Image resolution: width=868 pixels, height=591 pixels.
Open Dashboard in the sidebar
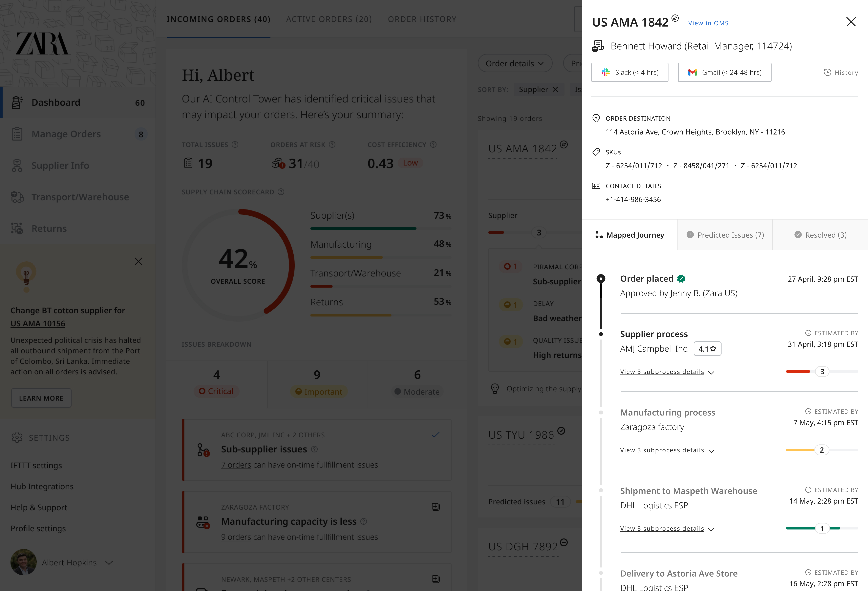pyautogui.click(x=78, y=102)
